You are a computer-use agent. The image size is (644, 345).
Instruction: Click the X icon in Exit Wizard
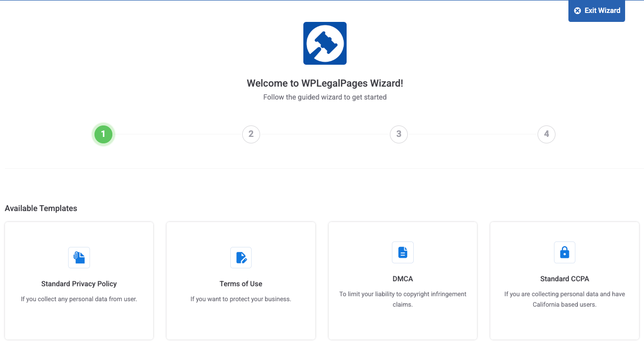(577, 10)
